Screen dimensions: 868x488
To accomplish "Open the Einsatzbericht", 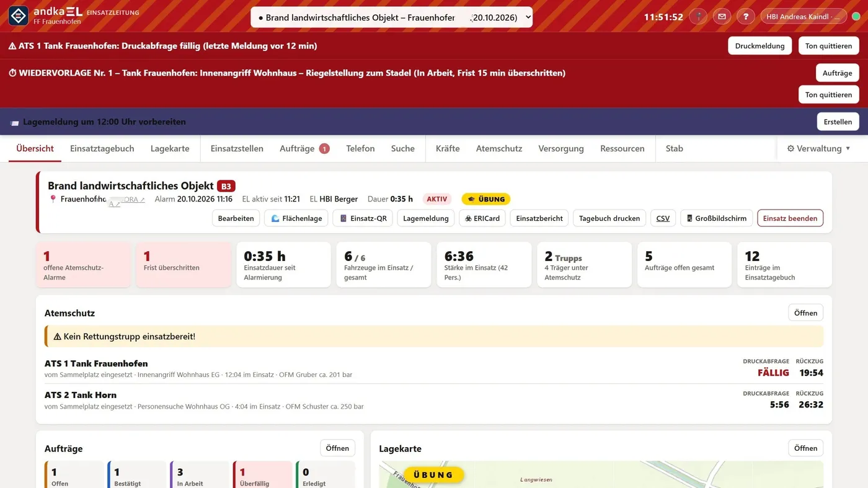I will point(539,218).
